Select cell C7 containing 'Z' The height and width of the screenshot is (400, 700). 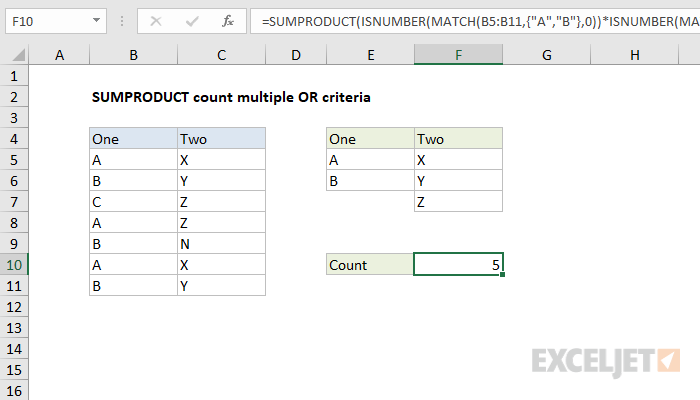pyautogui.click(x=221, y=202)
